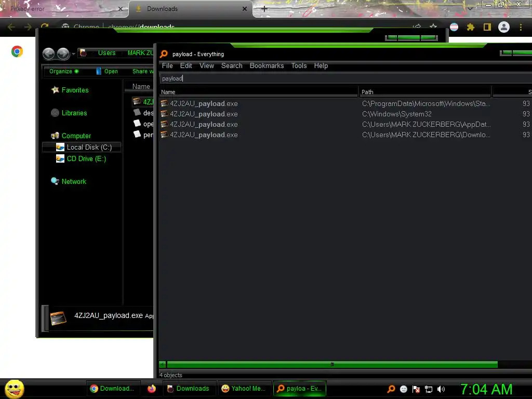532x399 pixels.
Task: Switch to Chrome Download taskbar button
Action: tap(112, 389)
